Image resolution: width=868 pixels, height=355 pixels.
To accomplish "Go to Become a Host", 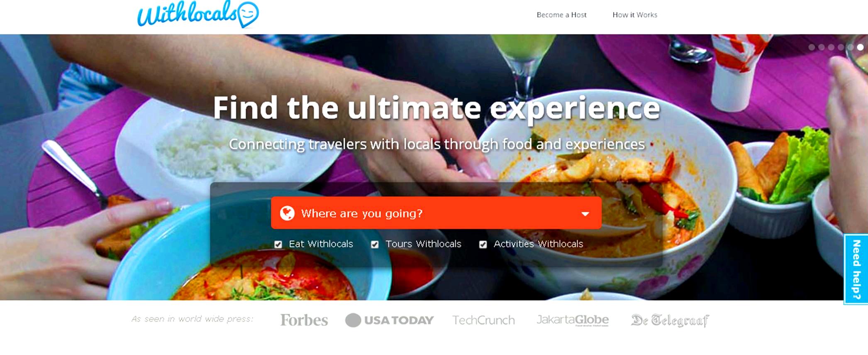I will coord(561,15).
